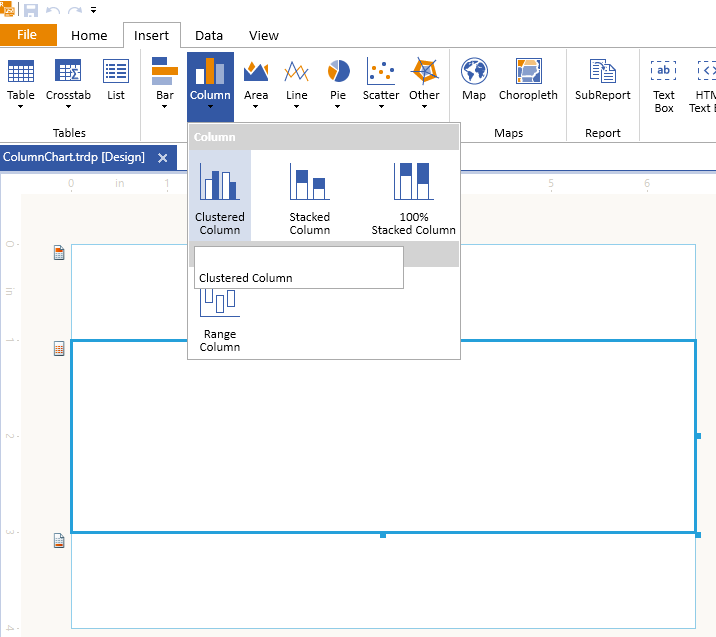Expand the Area dropdown arrow

256,107
